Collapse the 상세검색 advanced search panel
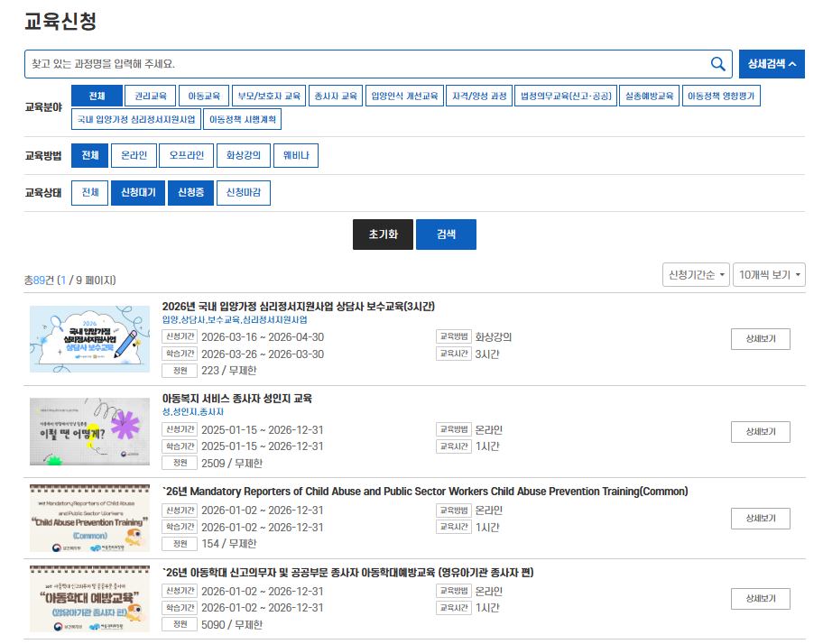823x644 pixels. click(x=772, y=64)
